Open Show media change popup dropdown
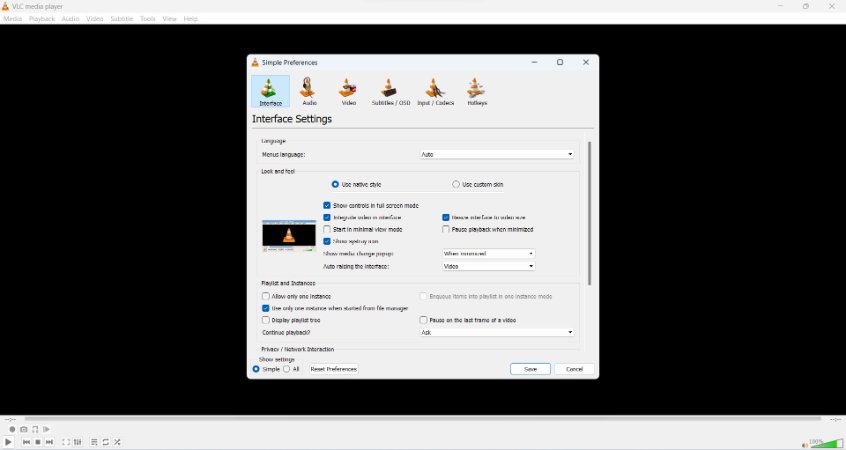Screen dimensions: 846x450 [x=488, y=254]
